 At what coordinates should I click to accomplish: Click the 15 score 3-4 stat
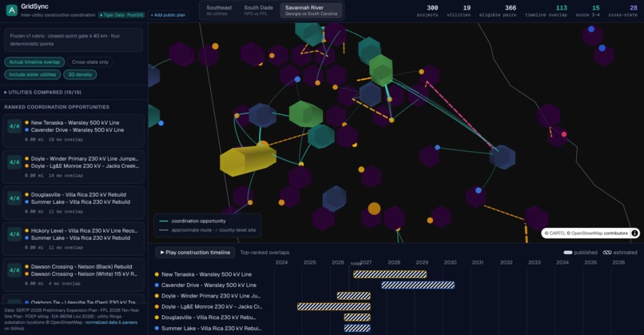pyautogui.click(x=587, y=10)
